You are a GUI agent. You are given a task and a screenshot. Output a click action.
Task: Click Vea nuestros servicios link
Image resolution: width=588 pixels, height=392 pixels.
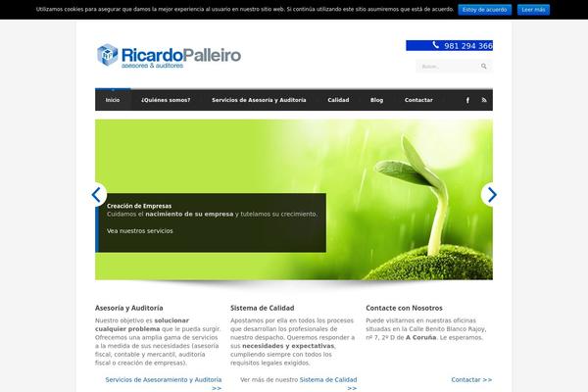point(140,231)
